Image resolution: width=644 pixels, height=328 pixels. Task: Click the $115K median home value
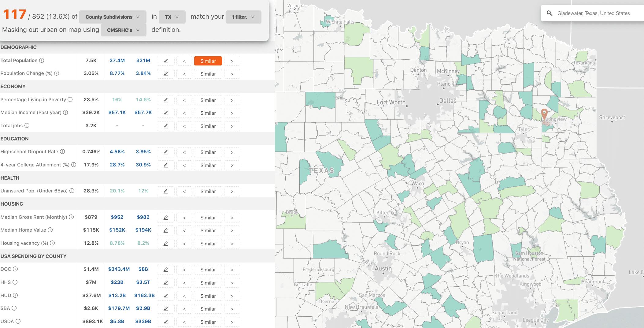pyautogui.click(x=91, y=230)
